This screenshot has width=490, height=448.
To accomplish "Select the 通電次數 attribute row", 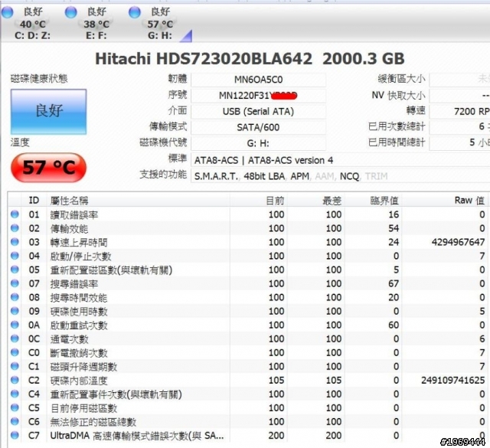I will tap(247, 338).
